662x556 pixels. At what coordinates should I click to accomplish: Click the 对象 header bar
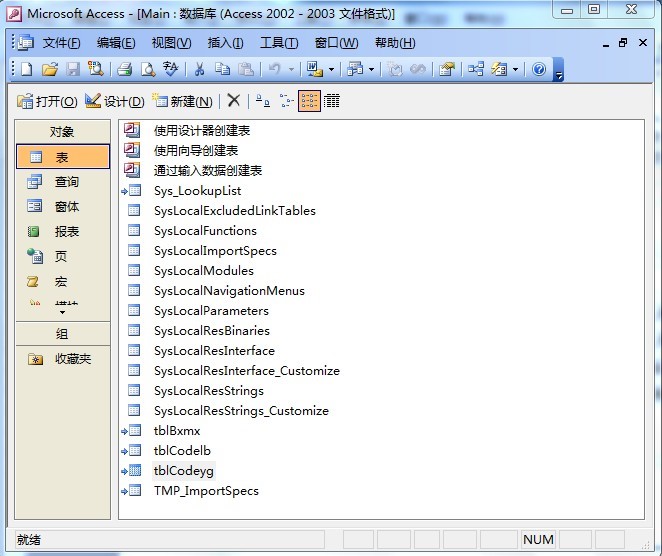62,132
